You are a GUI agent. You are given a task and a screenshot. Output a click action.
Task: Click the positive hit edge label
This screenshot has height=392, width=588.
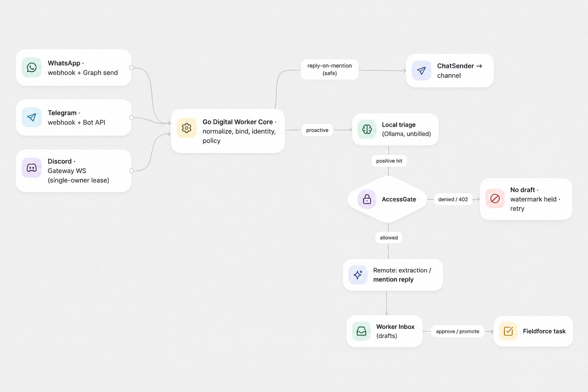[x=389, y=161]
